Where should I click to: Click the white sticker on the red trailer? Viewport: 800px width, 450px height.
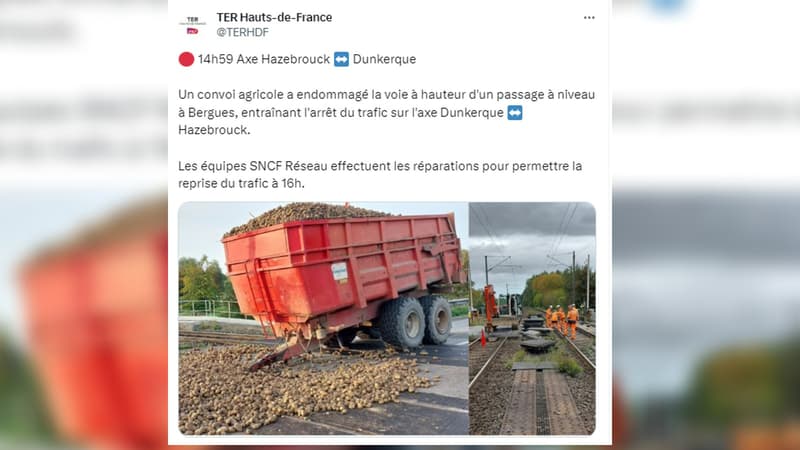point(339,272)
